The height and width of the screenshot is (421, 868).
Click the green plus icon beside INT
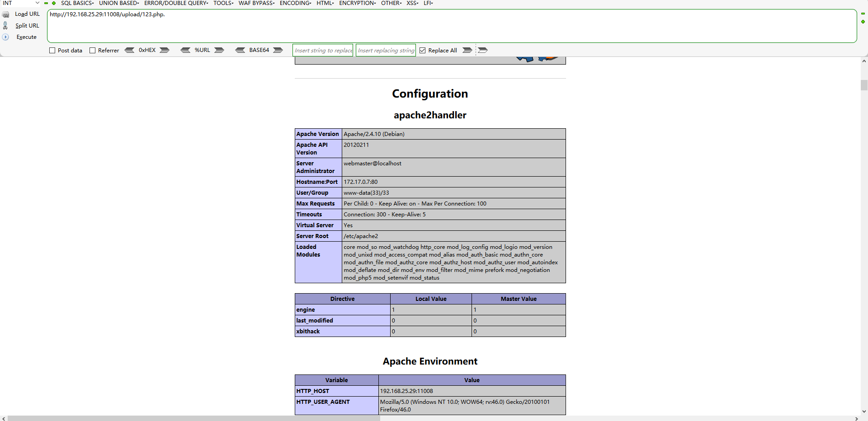54,3
